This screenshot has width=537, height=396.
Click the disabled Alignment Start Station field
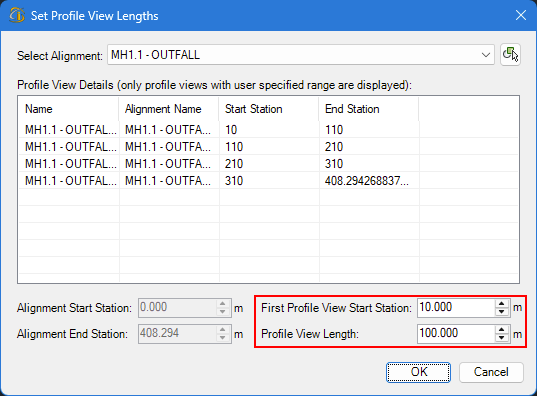coord(185,308)
